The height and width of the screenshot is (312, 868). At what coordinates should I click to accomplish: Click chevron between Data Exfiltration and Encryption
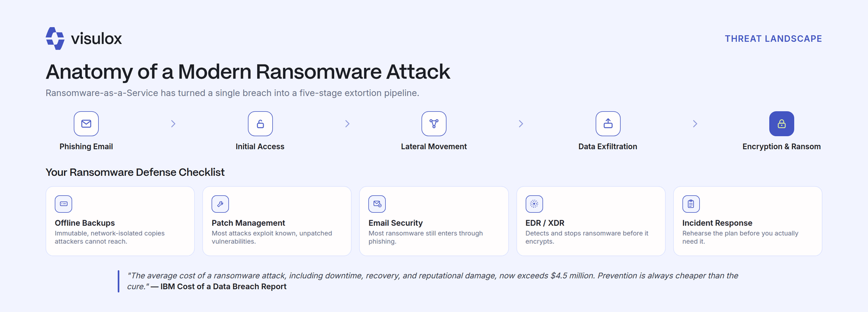[x=695, y=124]
